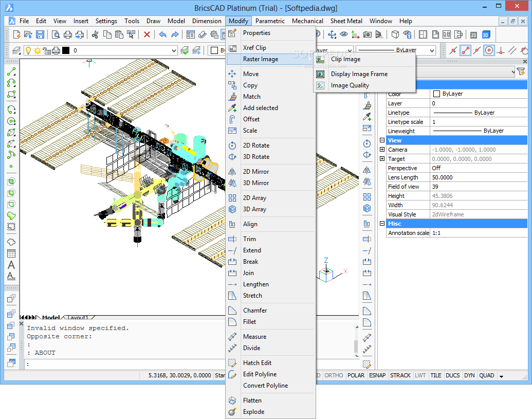Click the center snap circle icon

pos(489,50)
